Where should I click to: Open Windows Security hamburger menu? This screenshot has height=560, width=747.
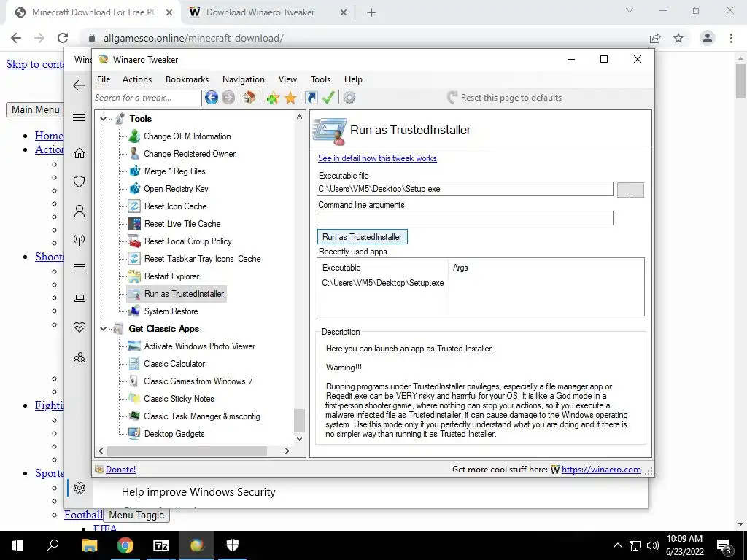tap(79, 117)
